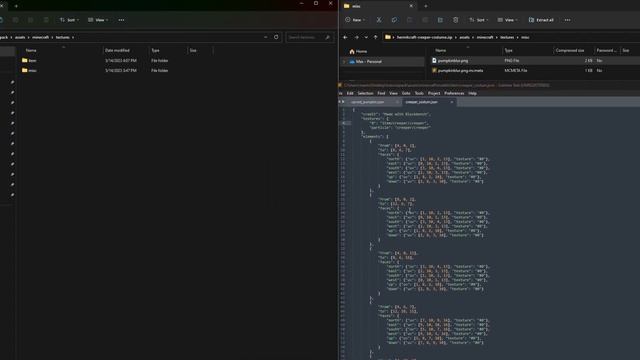The image size is (640, 360).
Task: Click the minecraft breadcrumb in left Explorer
Action: click(x=40, y=37)
